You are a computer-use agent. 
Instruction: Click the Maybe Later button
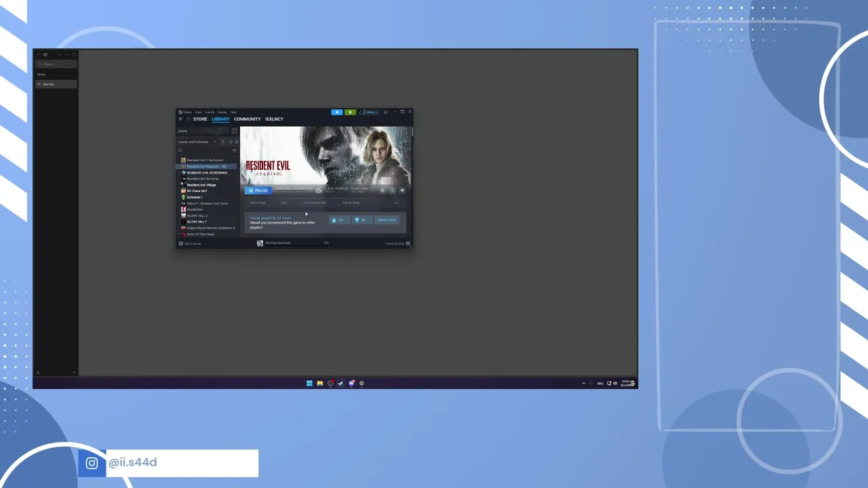pos(387,220)
